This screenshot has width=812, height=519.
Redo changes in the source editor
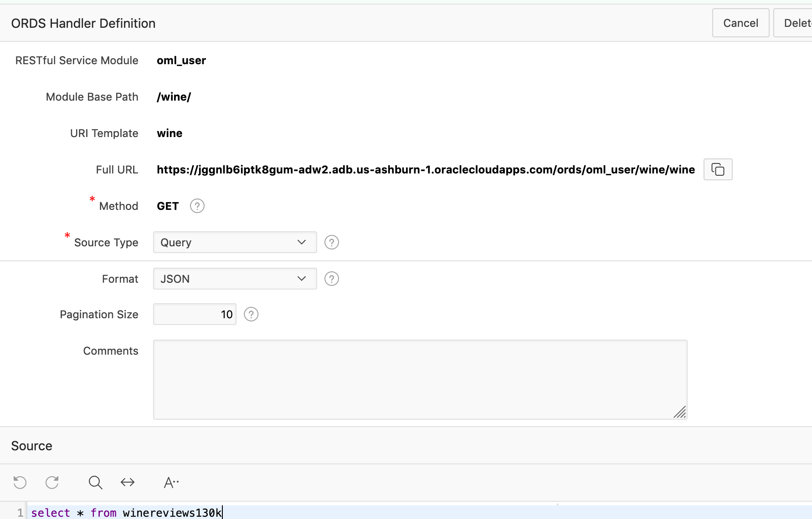tap(52, 482)
